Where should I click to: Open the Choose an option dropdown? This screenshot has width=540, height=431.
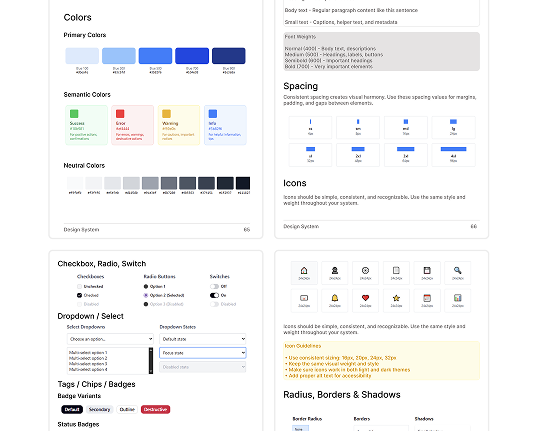[110, 339]
